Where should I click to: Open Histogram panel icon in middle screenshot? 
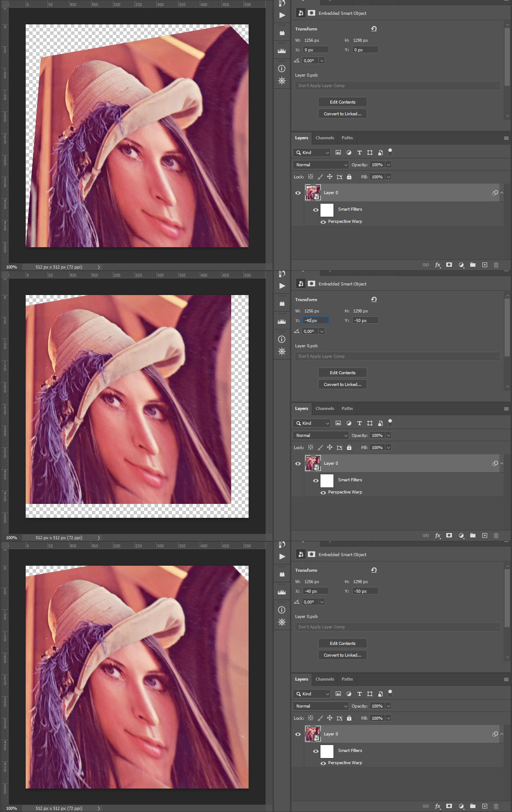click(x=282, y=322)
